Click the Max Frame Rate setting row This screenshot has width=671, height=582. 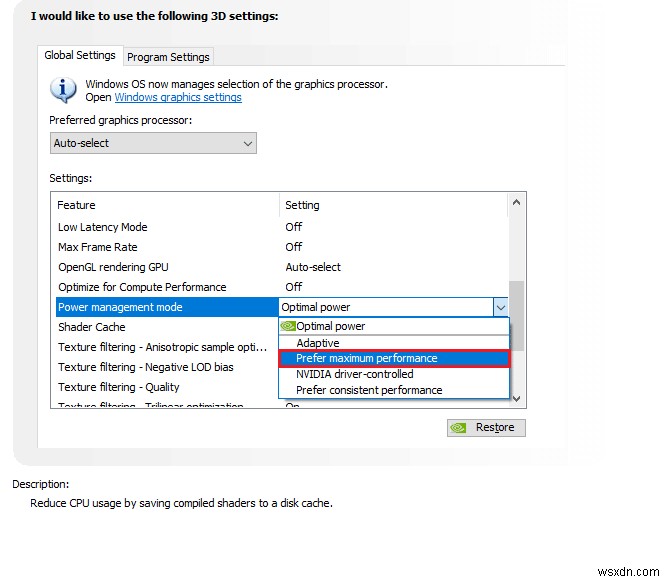click(98, 247)
